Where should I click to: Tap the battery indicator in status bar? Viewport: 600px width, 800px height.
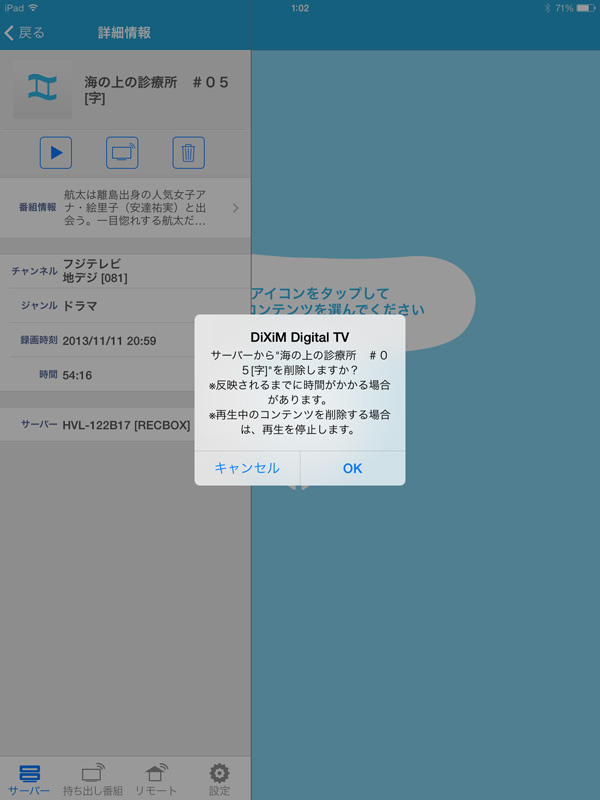586,8
